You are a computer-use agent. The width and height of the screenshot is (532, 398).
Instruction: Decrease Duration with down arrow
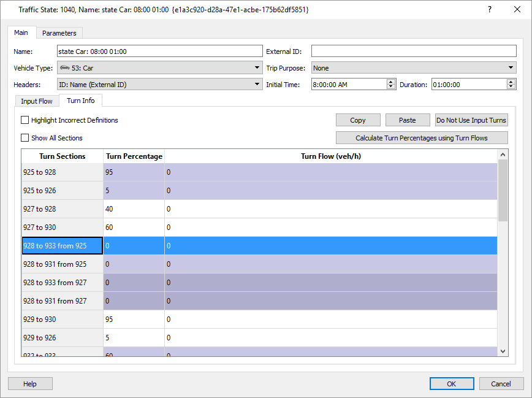tap(511, 87)
